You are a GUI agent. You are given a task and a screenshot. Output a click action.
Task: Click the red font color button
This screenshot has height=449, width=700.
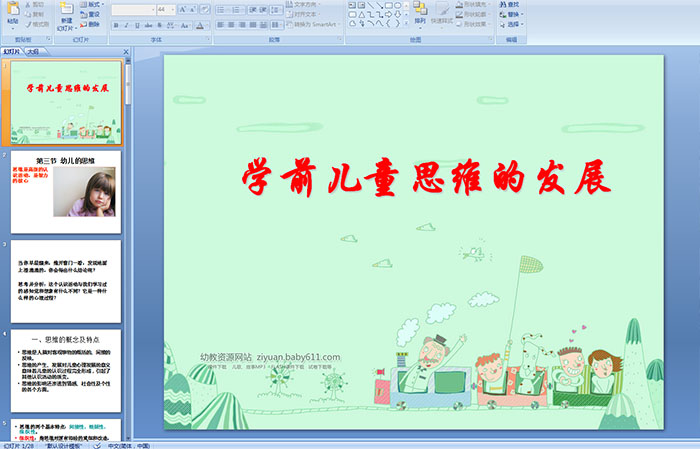[x=200, y=25]
